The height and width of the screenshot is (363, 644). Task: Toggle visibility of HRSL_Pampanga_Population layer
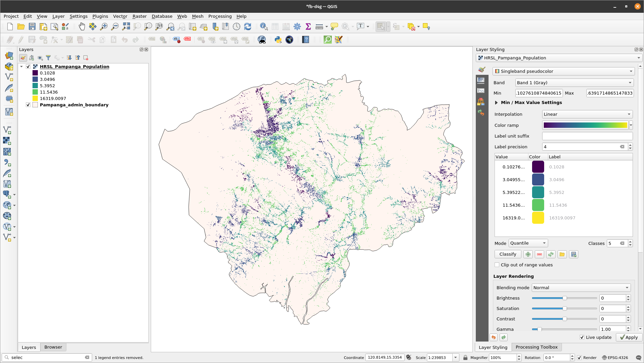[x=28, y=66]
